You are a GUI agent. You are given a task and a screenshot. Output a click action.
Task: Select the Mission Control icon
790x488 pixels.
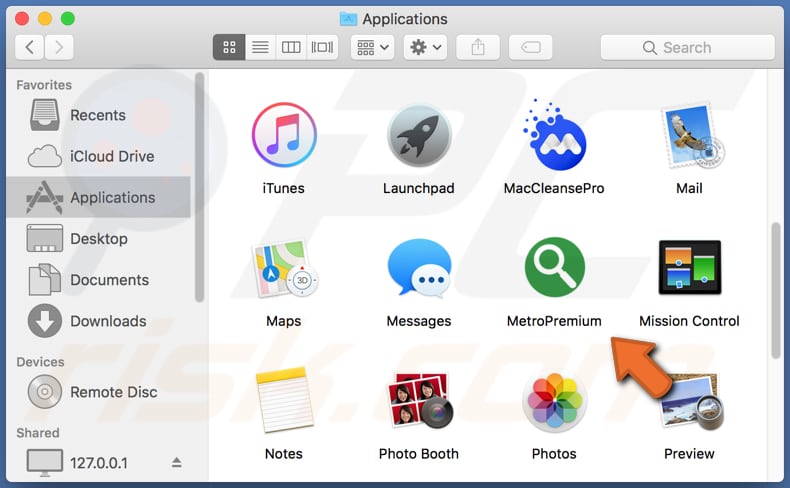tap(690, 267)
